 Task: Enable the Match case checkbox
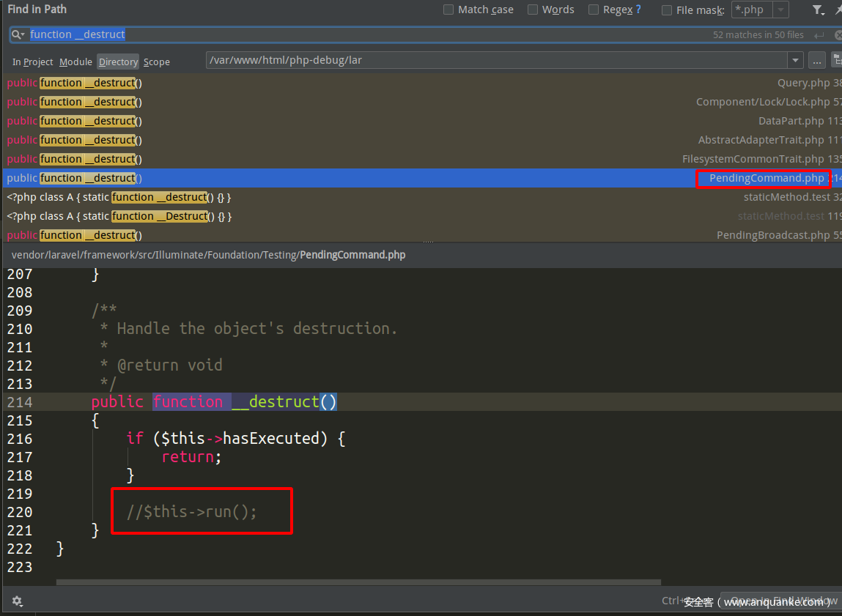pyautogui.click(x=448, y=10)
